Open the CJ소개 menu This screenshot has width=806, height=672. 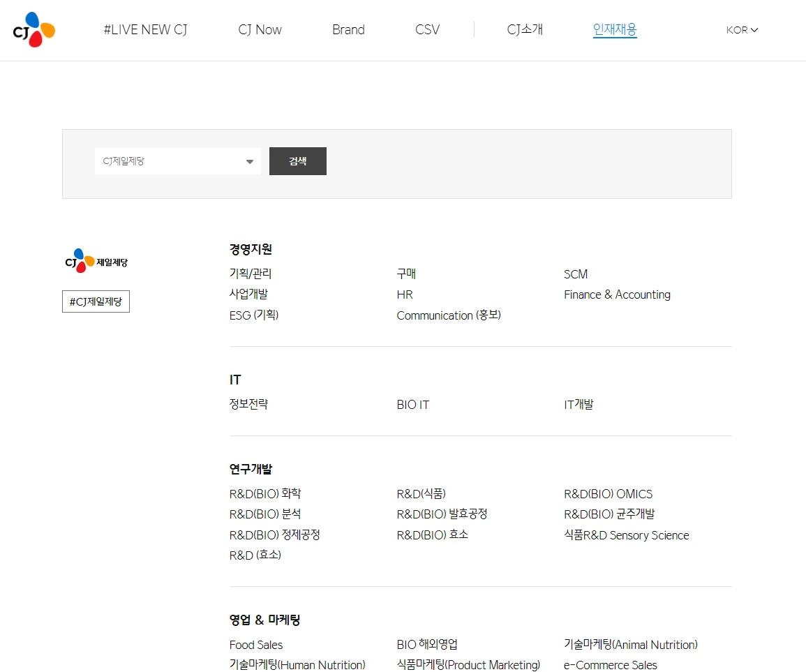[525, 30]
